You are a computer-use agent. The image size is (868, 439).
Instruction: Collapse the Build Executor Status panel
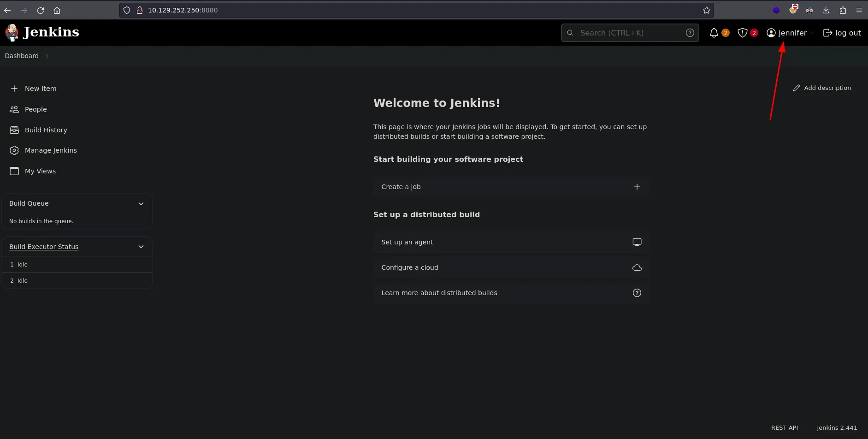click(x=141, y=247)
